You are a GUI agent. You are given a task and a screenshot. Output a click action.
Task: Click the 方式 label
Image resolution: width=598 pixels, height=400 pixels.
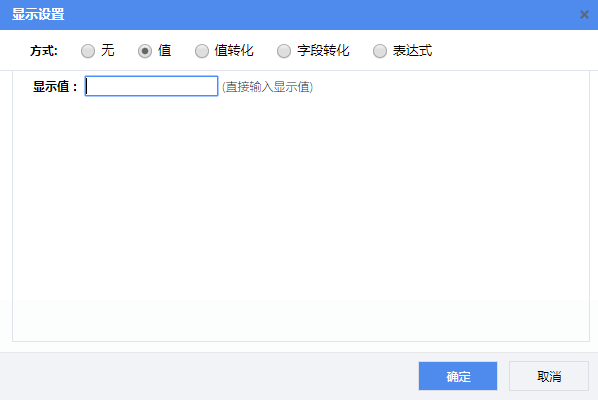[x=43, y=51]
